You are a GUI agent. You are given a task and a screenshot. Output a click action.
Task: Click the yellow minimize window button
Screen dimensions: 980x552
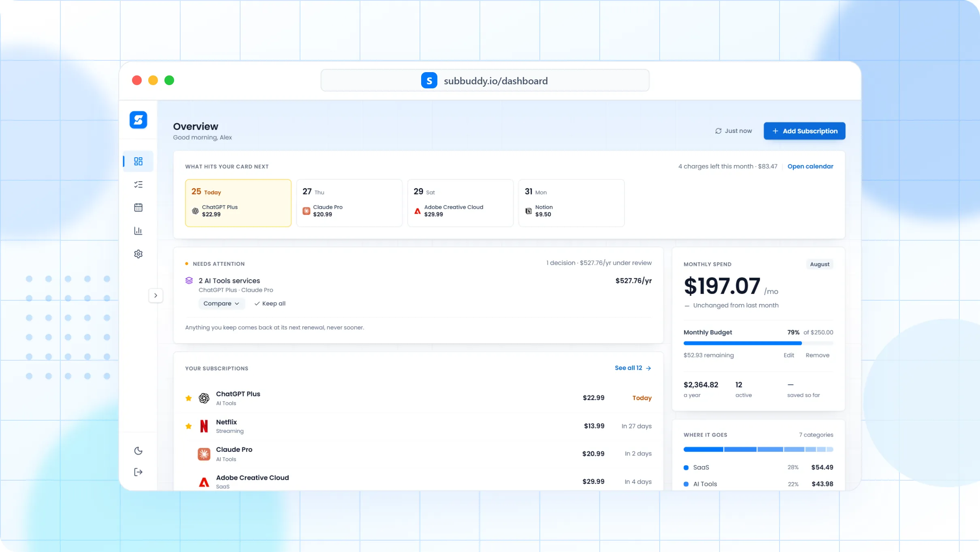pos(153,80)
